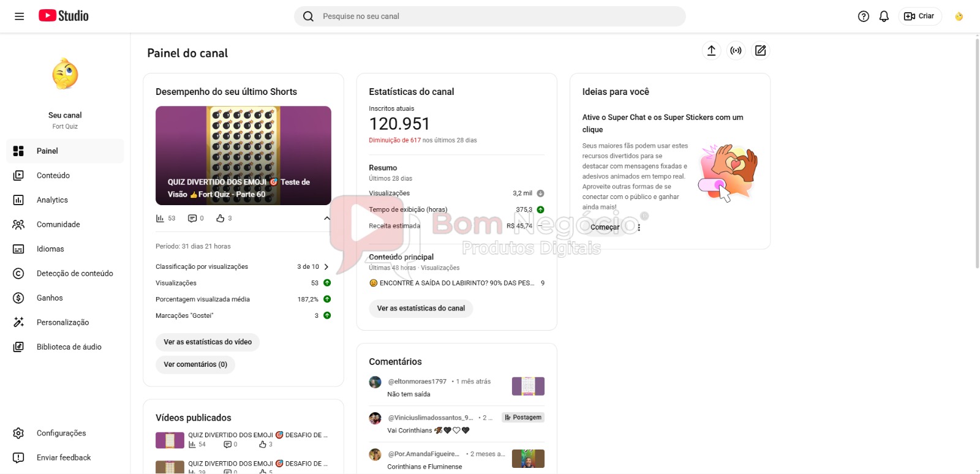Open Personalização in the sidebar
The image size is (980, 474).
click(x=65, y=323)
